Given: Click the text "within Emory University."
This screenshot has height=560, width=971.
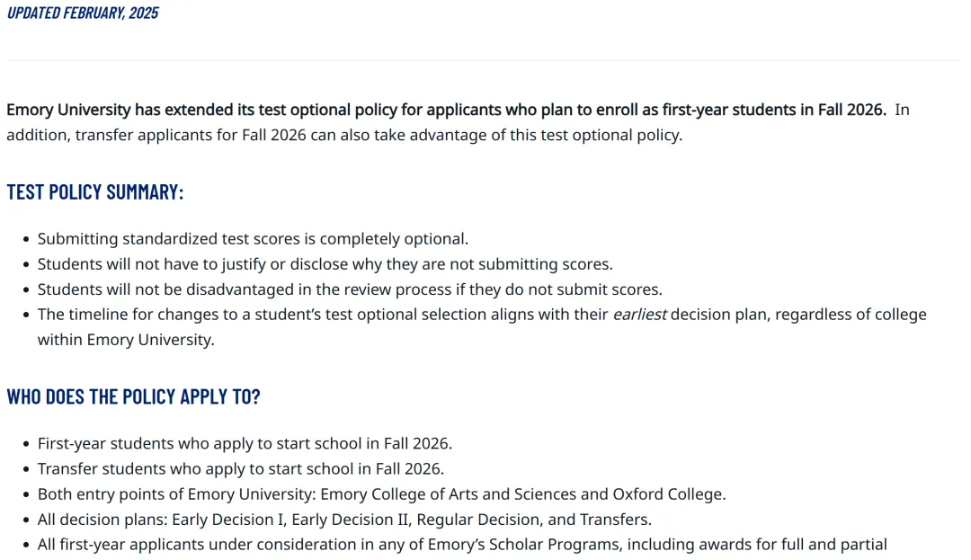Looking at the screenshot, I should point(126,340).
